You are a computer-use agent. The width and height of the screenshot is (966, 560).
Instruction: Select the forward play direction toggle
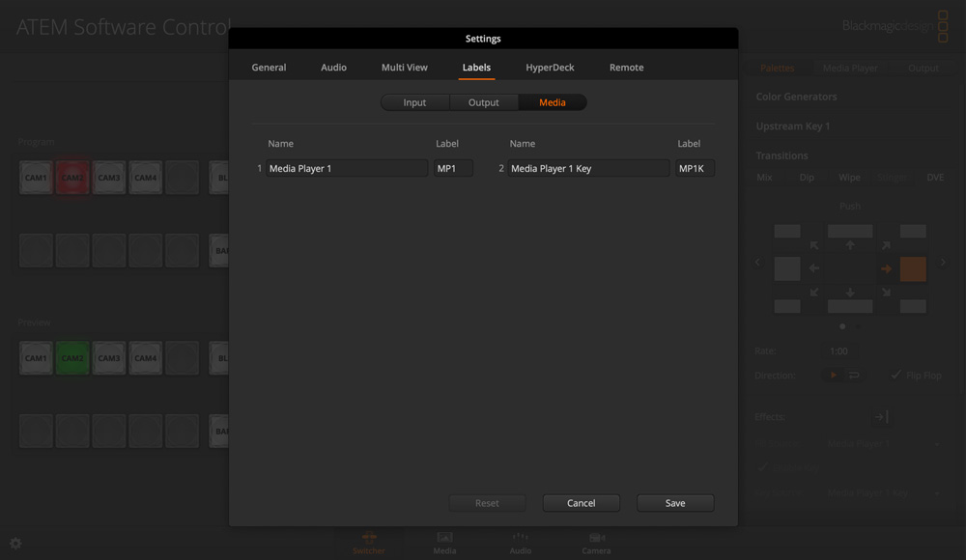pos(832,374)
